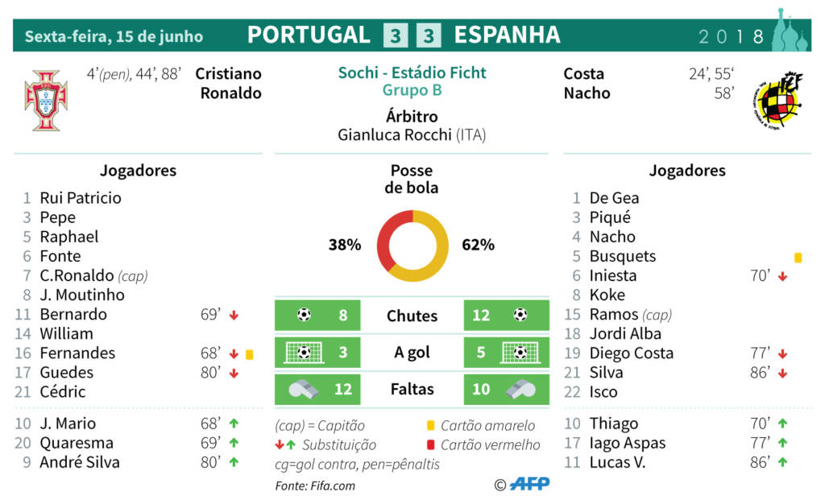Click the goal net icon beside Spain's 5
The height and width of the screenshot is (504, 825).
click(520, 352)
